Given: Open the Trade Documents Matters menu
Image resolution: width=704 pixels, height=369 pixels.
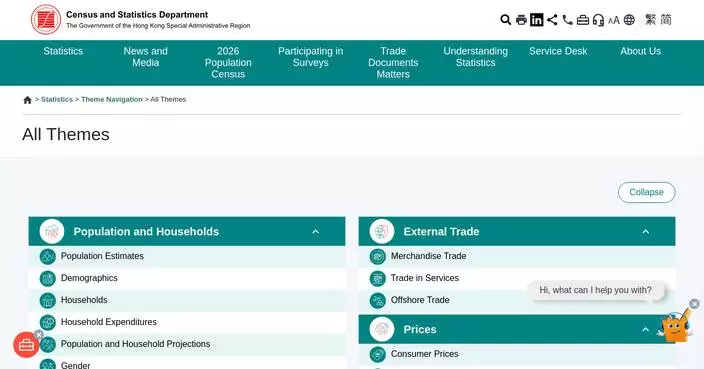Looking at the screenshot, I should pos(393,63).
